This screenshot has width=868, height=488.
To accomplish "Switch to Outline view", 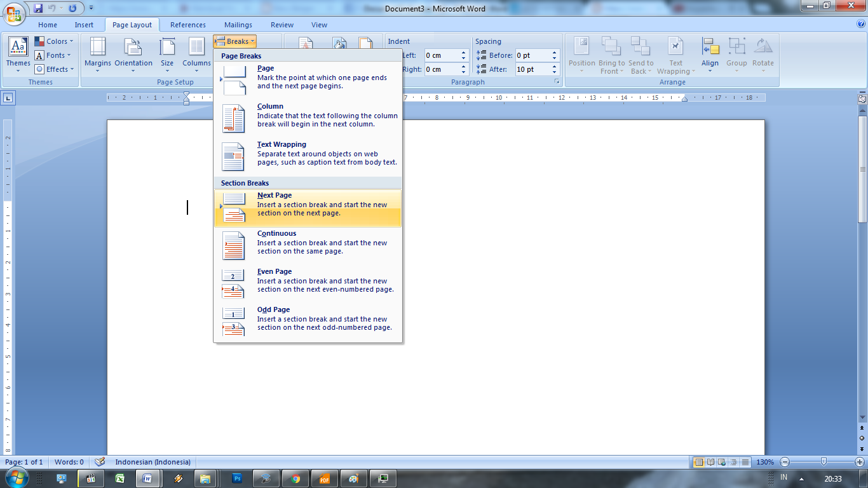I will point(733,462).
